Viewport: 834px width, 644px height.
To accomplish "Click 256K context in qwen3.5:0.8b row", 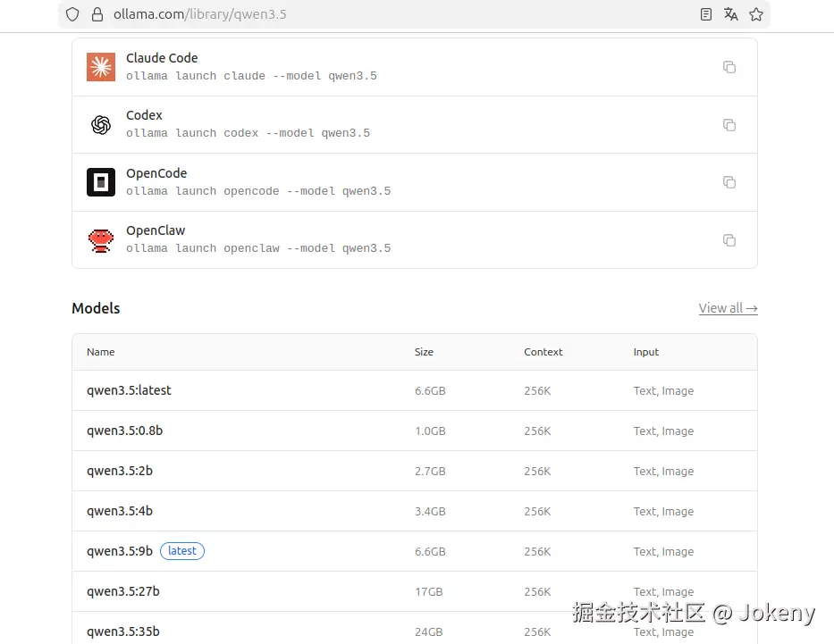I will 537,431.
